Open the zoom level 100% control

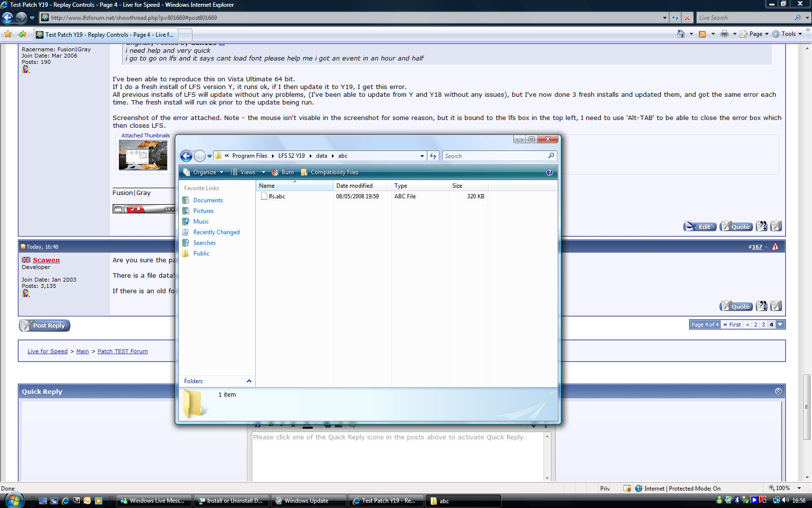point(785,488)
